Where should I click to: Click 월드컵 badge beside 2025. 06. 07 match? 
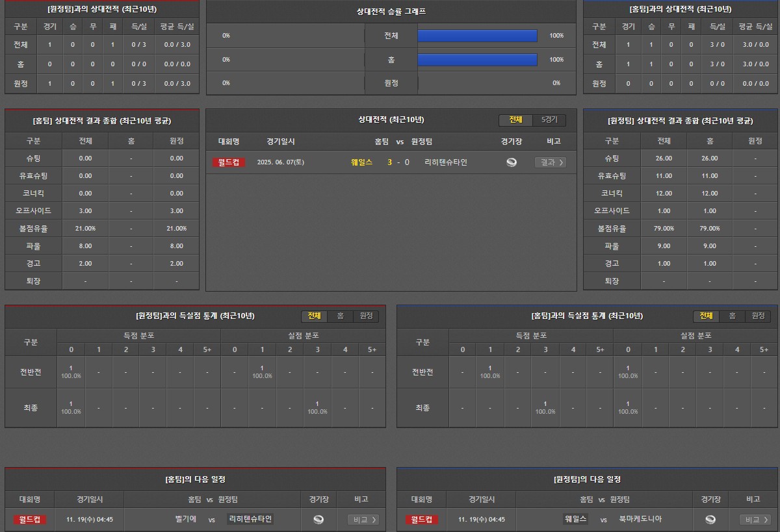point(229,162)
